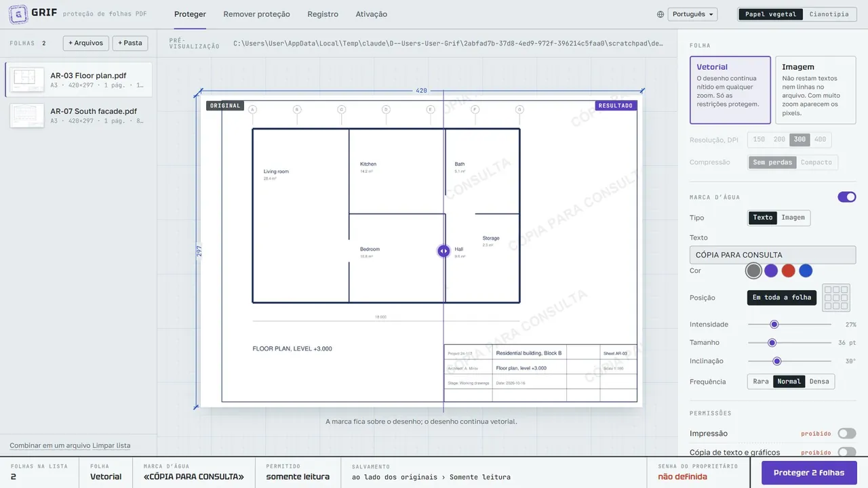The width and height of the screenshot is (868, 488).
Task: Click the Intensidade slider handle
Action: click(x=774, y=325)
